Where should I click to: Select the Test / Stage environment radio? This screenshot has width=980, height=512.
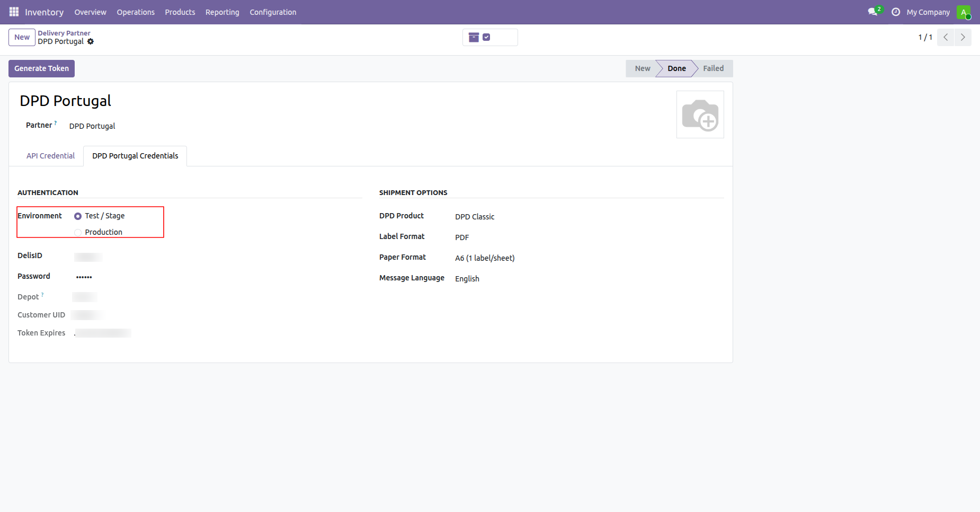point(78,216)
